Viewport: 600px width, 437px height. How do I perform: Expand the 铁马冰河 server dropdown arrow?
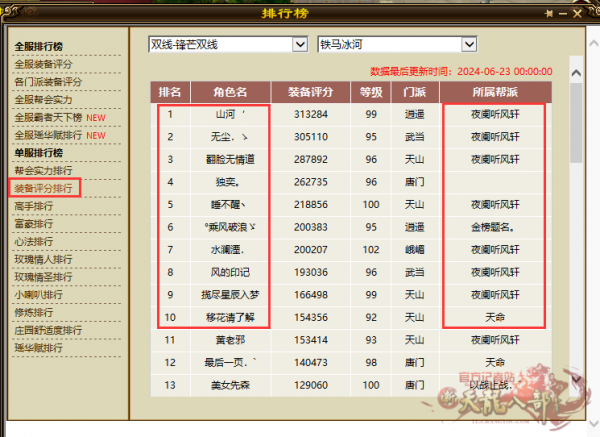click(469, 45)
